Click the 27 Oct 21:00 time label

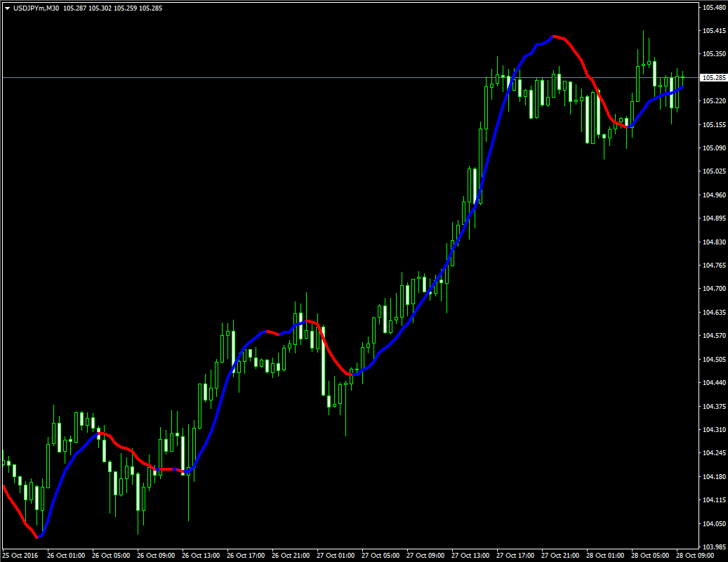point(560,556)
